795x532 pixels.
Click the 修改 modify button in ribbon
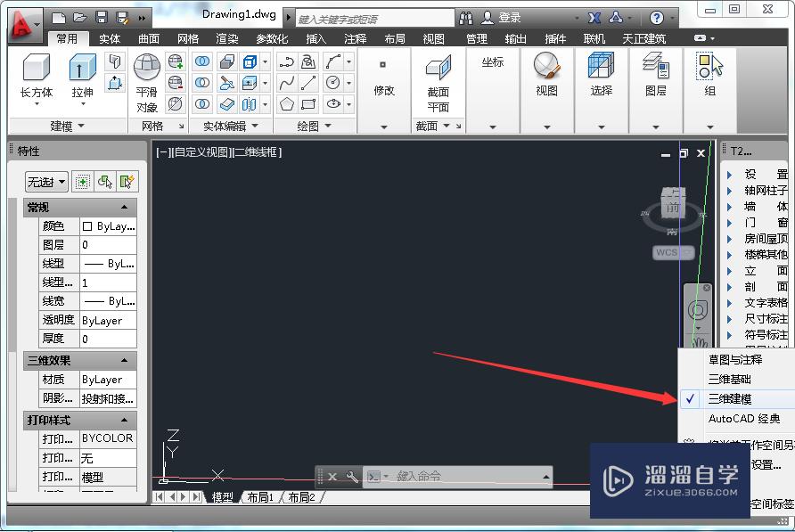click(383, 90)
